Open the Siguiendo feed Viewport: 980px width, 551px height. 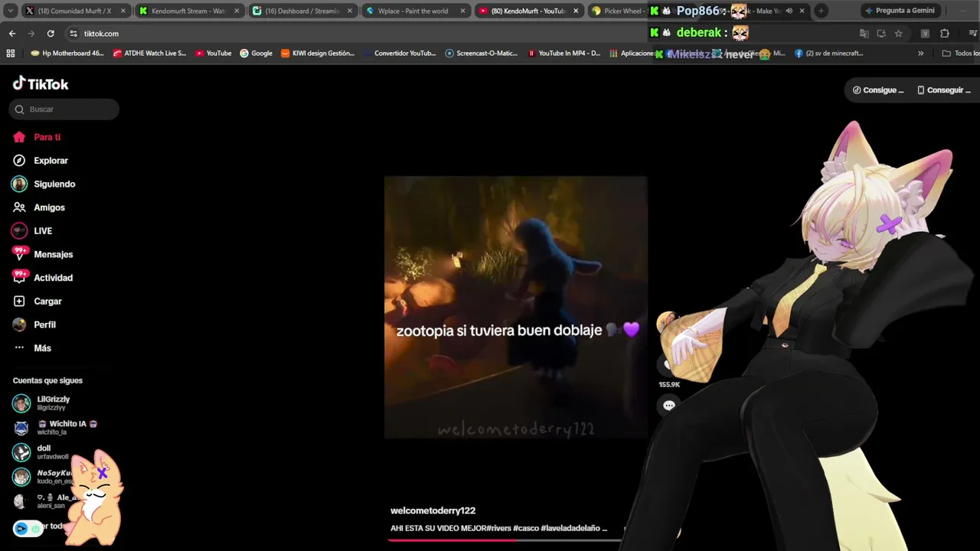pos(54,184)
